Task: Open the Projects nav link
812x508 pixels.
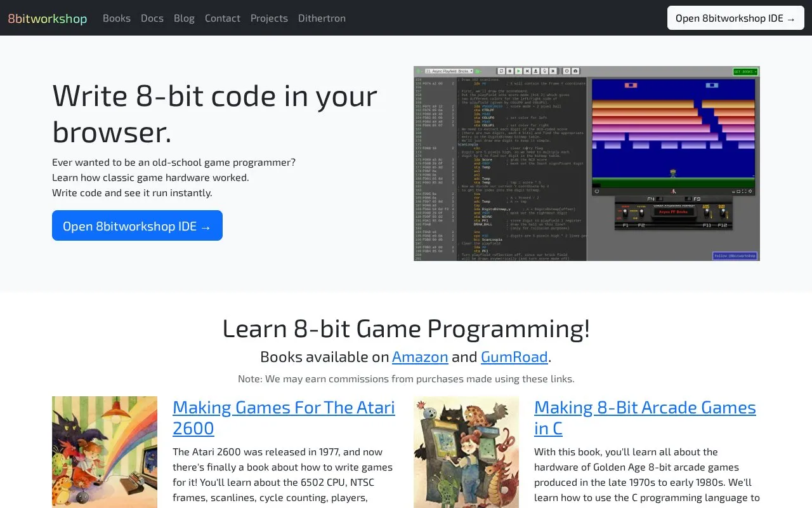Action: [x=269, y=18]
